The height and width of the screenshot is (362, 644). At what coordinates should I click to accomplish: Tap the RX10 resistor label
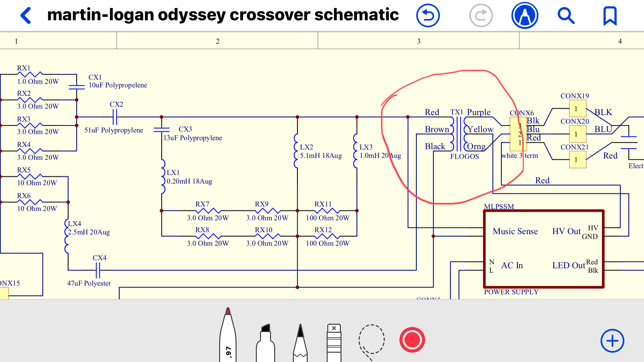pos(264,230)
